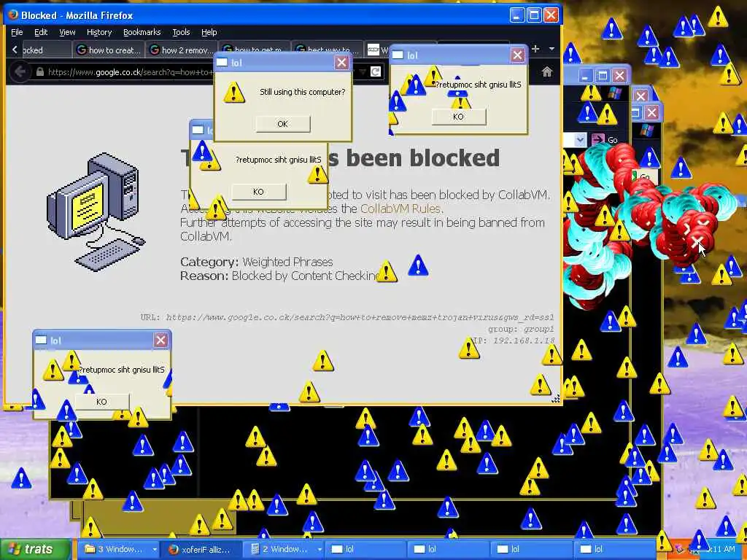This screenshot has width=747, height=560.
Task: Click the system tray clock
Action: coord(721,550)
